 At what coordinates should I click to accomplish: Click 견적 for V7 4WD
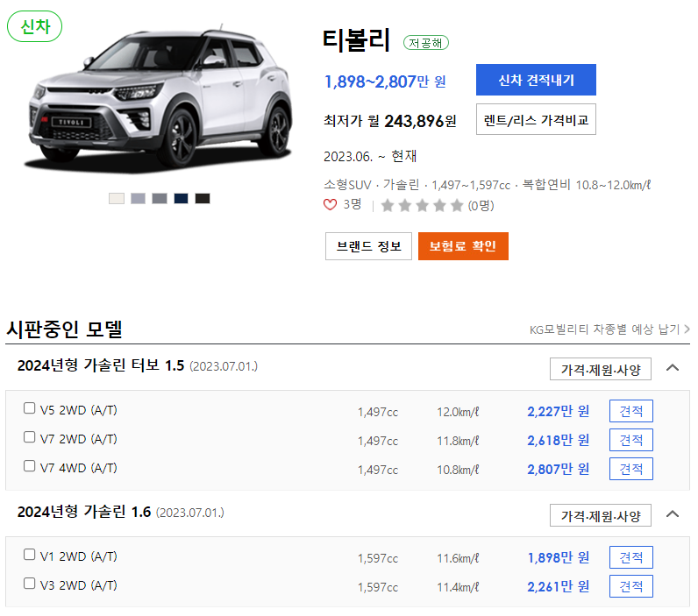pyautogui.click(x=630, y=469)
